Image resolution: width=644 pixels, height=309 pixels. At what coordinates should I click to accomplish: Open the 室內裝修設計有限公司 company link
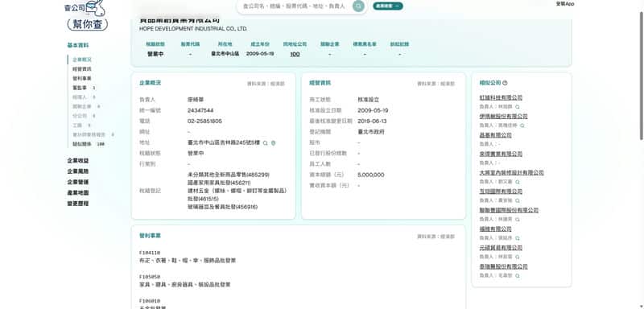[511, 173]
